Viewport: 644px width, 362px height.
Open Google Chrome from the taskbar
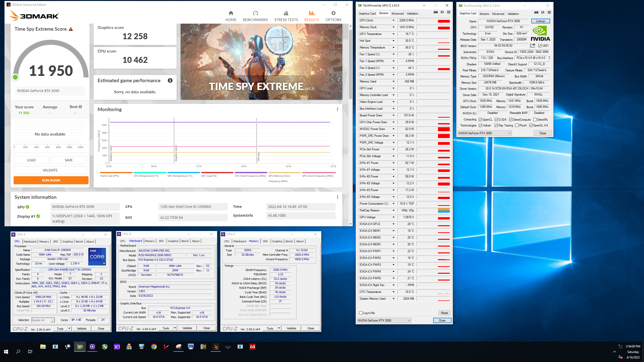click(x=154, y=347)
